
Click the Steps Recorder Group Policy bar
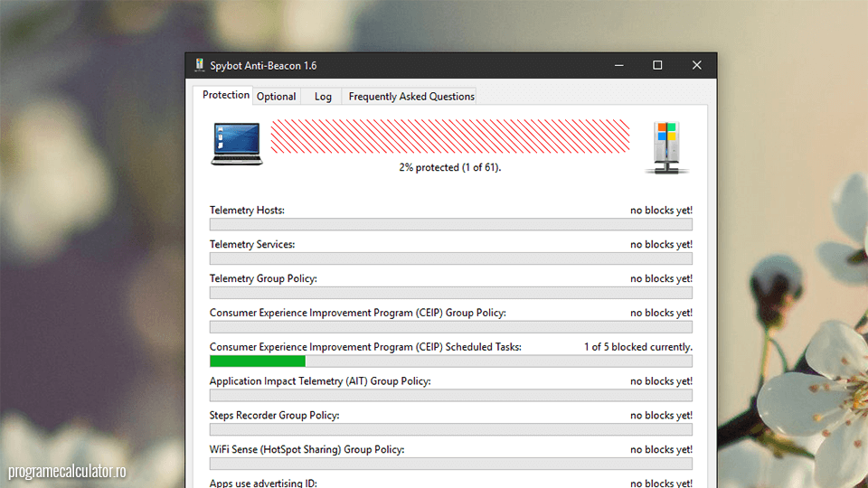click(450, 429)
